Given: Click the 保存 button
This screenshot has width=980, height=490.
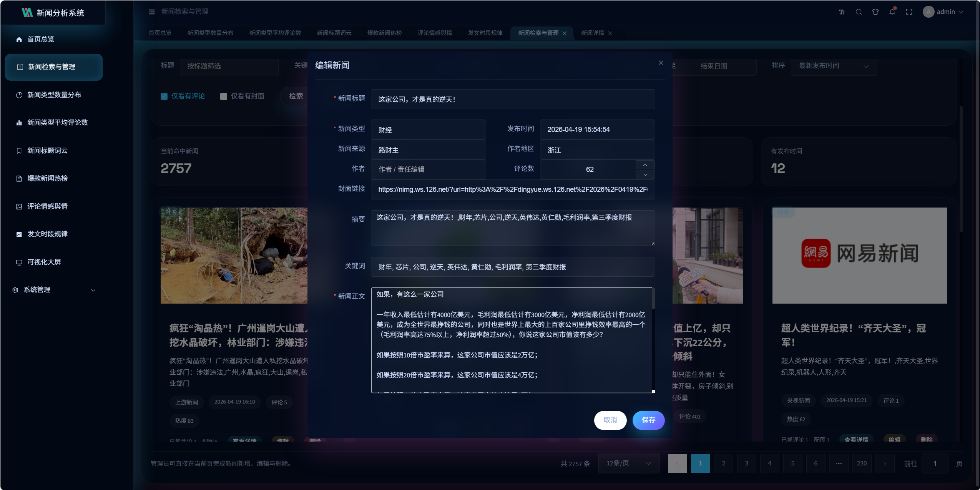Looking at the screenshot, I should click(x=648, y=420).
